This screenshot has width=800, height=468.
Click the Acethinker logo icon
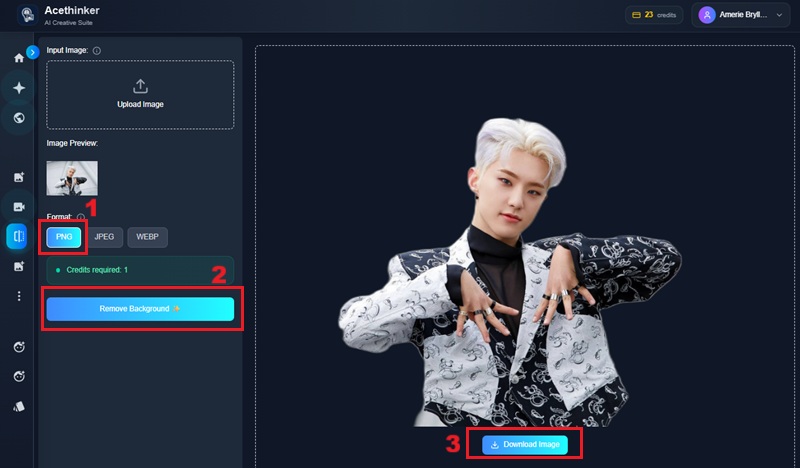coord(28,15)
